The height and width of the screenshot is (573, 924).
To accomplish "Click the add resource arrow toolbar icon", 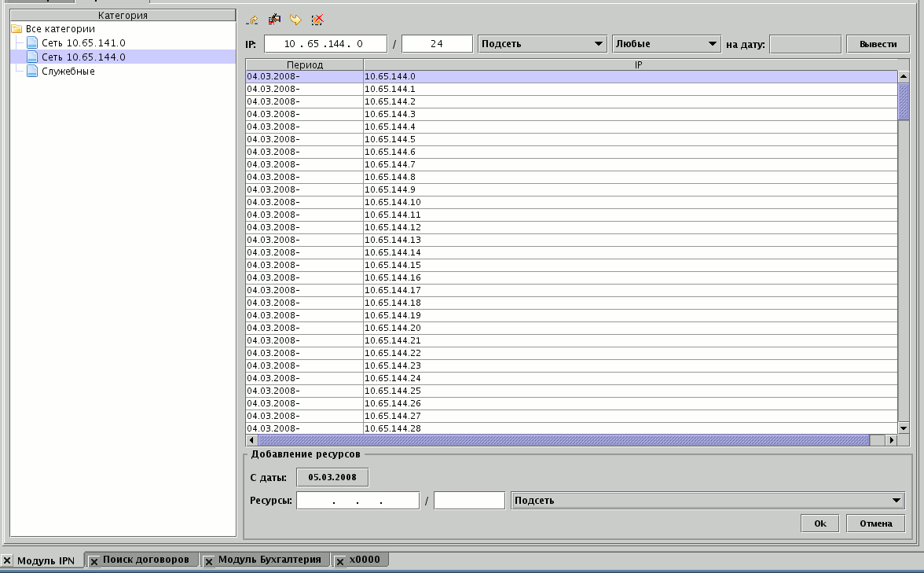I will click(x=253, y=20).
